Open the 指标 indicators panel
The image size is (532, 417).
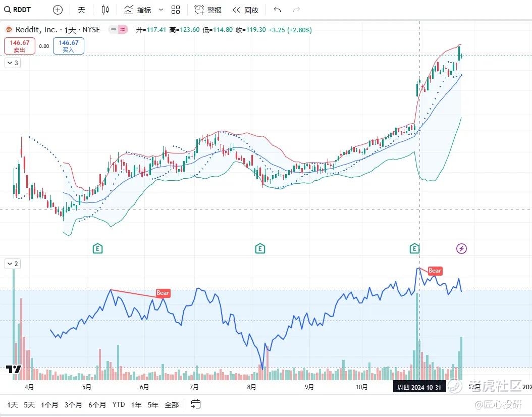point(138,10)
